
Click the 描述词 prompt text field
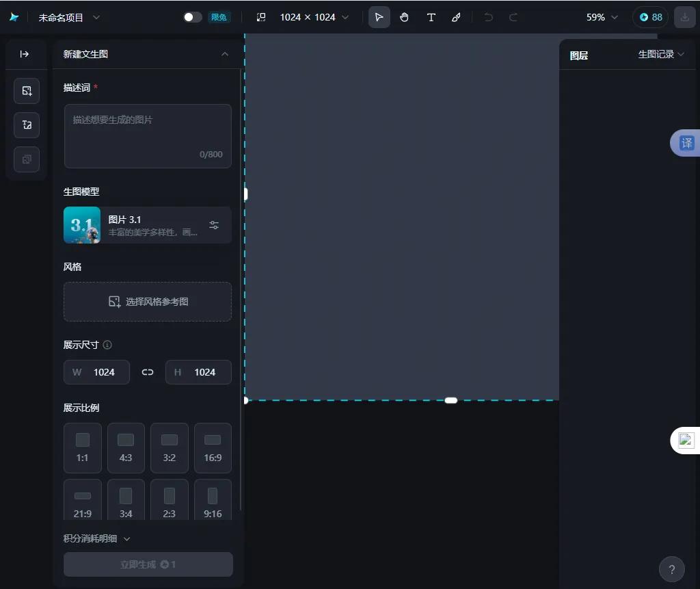(x=148, y=135)
